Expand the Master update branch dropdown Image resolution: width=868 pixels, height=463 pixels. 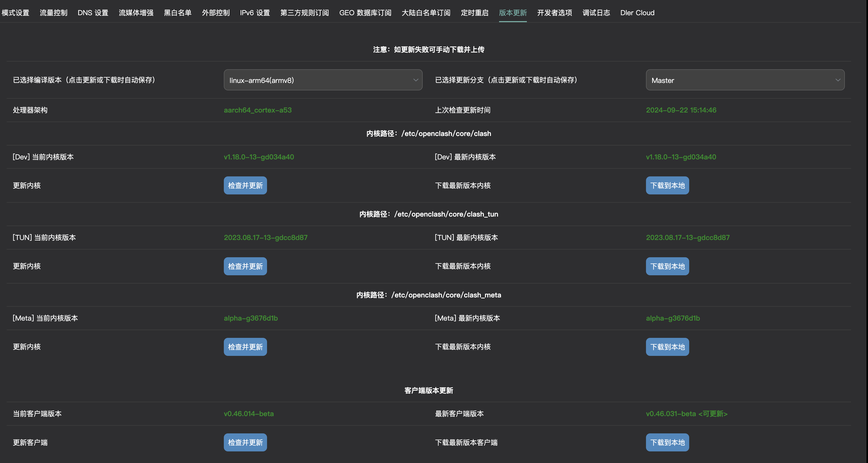point(745,80)
